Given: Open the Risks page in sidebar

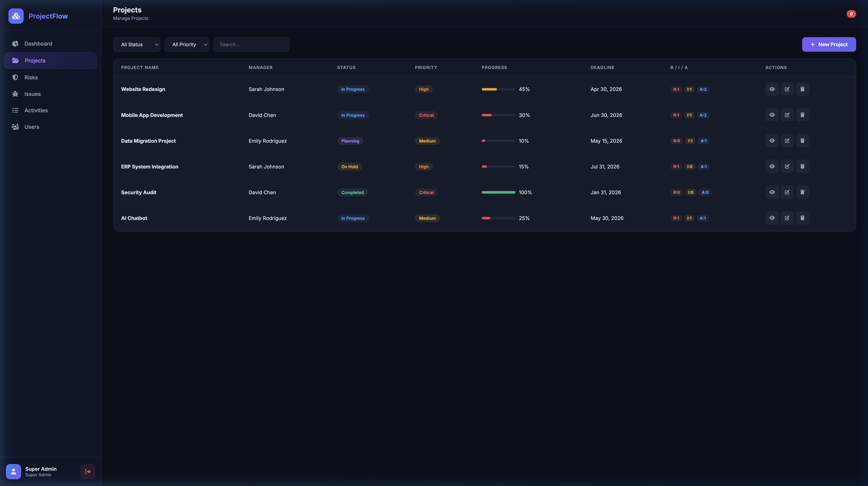Looking at the screenshot, I should click(x=31, y=77).
